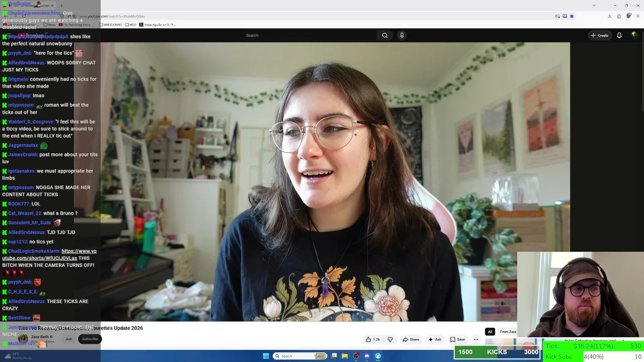Click chat username igotasnakes
644x362 pixels.
pyautogui.click(x=22, y=171)
